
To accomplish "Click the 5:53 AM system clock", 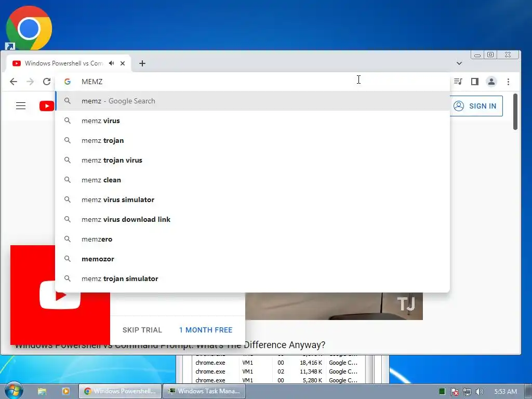I will click(x=506, y=392).
